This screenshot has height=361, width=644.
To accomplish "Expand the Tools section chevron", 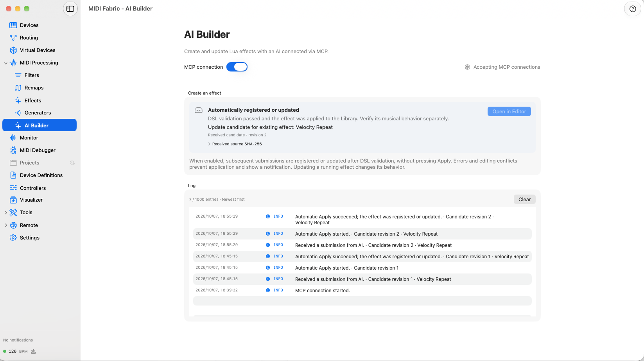I will coord(5,213).
